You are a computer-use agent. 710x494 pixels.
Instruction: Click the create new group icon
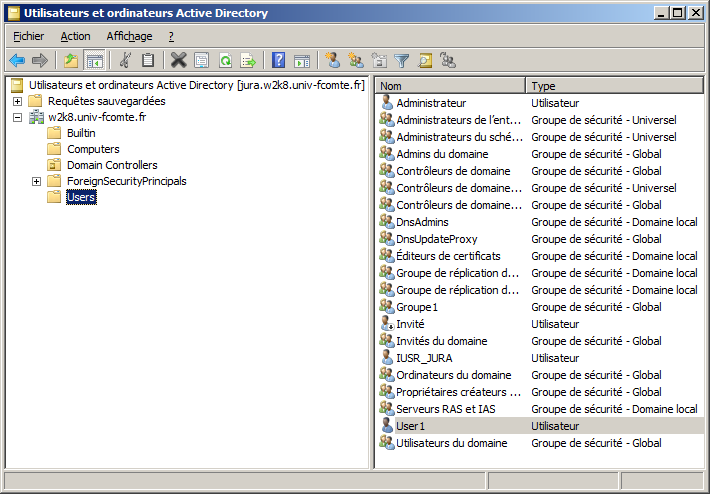coord(355,61)
